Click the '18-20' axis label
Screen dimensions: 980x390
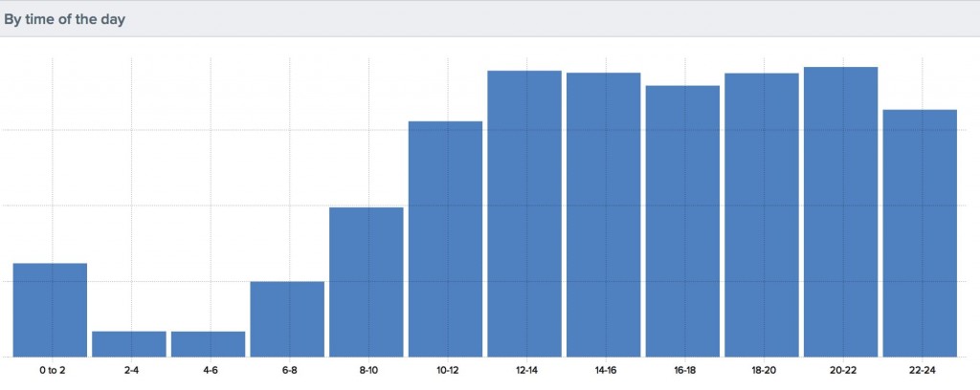(x=764, y=371)
